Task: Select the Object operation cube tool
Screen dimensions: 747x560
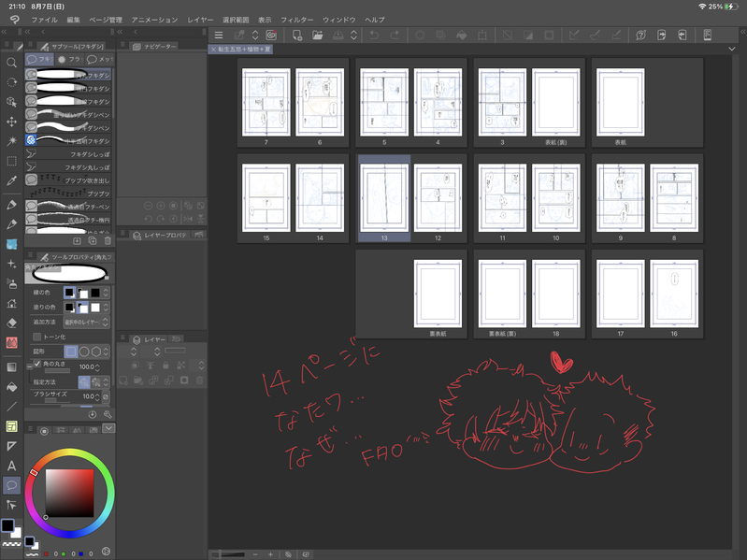Action: [11, 102]
